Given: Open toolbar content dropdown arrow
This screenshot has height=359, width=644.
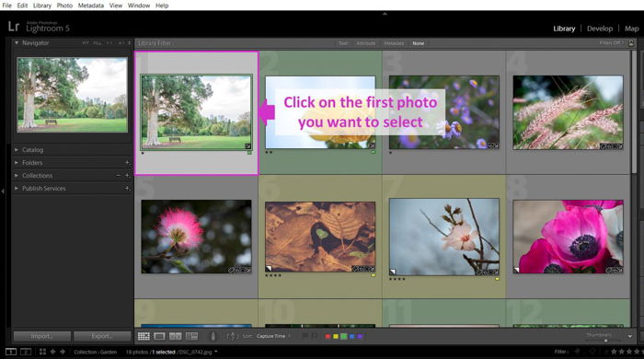Looking at the screenshot, I should (x=630, y=336).
